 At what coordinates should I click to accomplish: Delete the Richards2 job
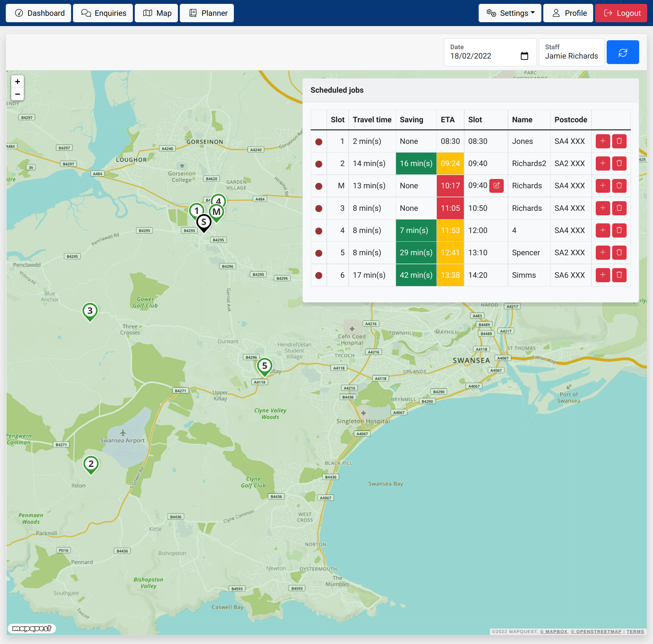click(x=619, y=163)
